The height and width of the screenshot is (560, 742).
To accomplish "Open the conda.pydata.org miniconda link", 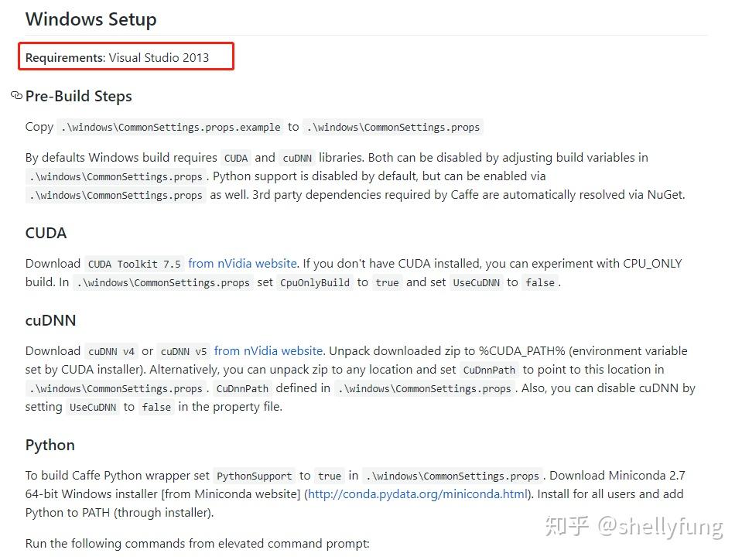I will 417,494.
